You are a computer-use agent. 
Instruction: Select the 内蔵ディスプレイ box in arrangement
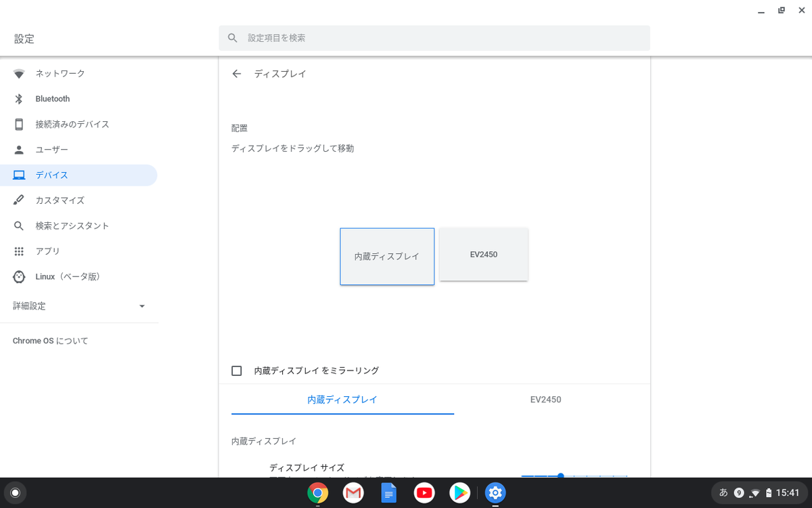(387, 257)
